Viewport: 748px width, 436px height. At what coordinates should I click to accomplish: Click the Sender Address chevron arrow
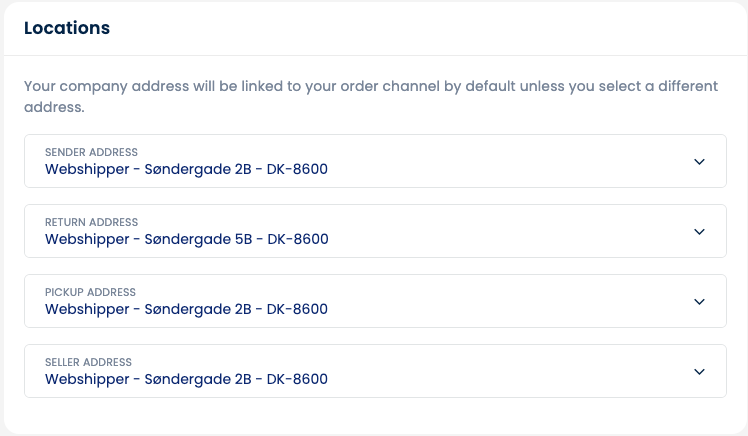pos(699,162)
